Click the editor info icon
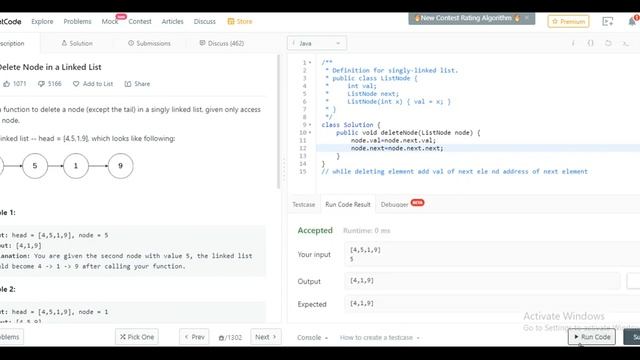Viewport: 640px width, 360px height. point(573,43)
